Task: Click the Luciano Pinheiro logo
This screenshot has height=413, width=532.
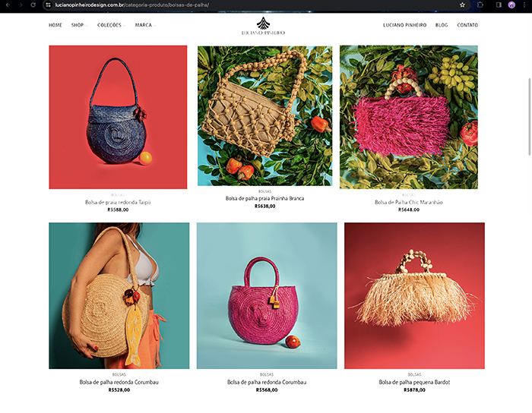Action: 263,26
